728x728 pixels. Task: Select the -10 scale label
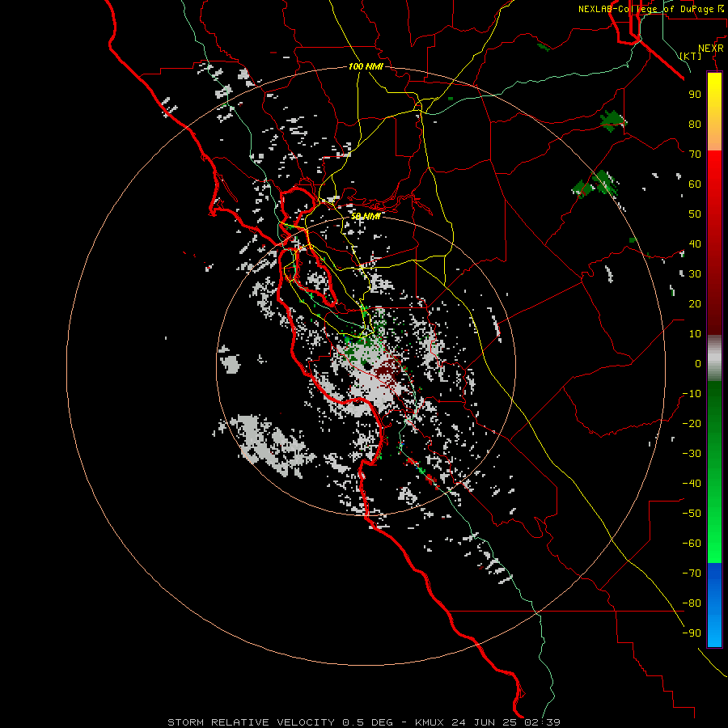coord(692,394)
